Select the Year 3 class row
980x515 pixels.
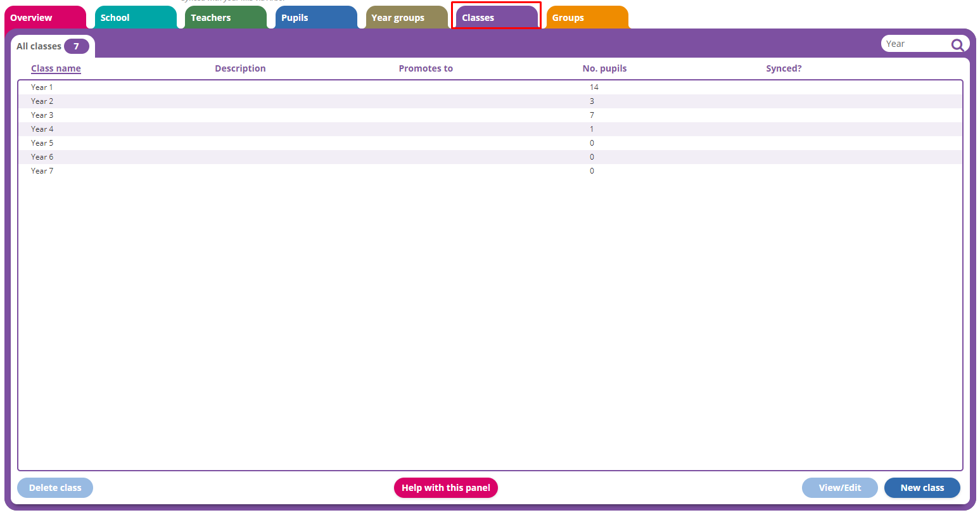(253, 115)
